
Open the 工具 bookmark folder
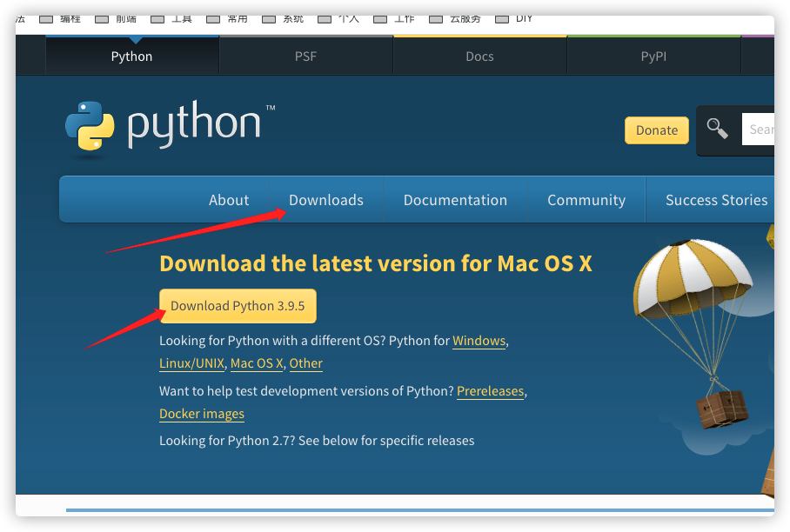(171, 19)
